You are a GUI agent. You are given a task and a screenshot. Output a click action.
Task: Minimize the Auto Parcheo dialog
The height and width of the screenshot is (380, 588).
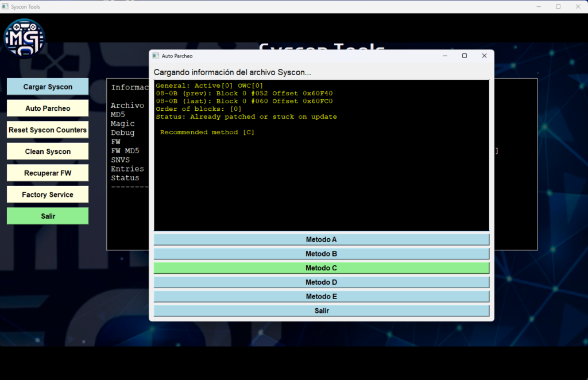pos(444,56)
